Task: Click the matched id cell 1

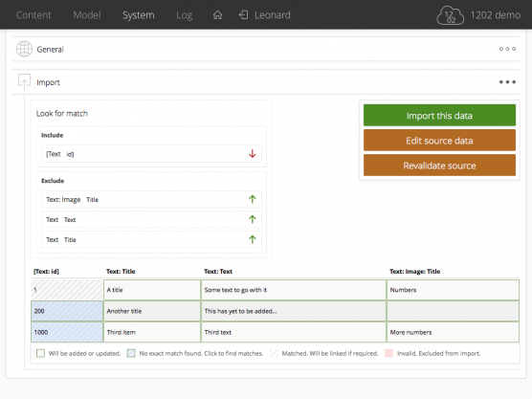Action: [x=67, y=290]
